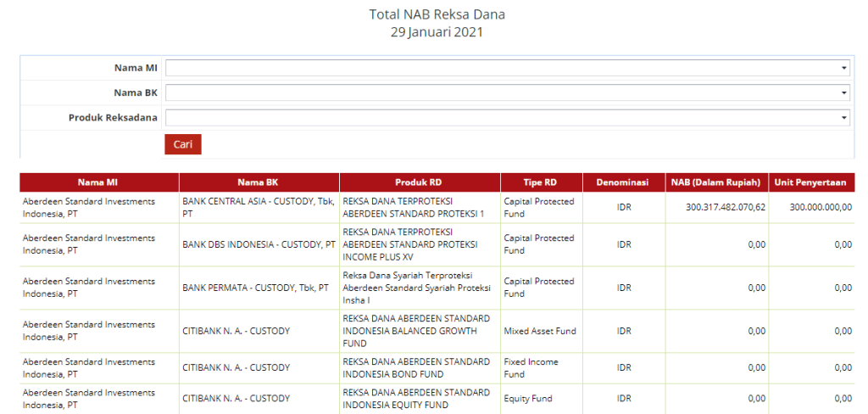Select the Bank Permata custody cell
The height and width of the screenshot is (414, 868).
click(256, 288)
